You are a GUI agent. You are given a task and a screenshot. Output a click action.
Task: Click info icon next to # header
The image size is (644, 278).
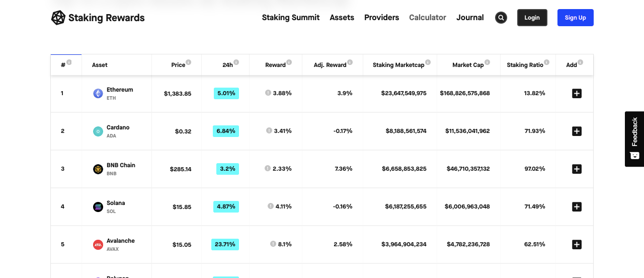click(69, 62)
